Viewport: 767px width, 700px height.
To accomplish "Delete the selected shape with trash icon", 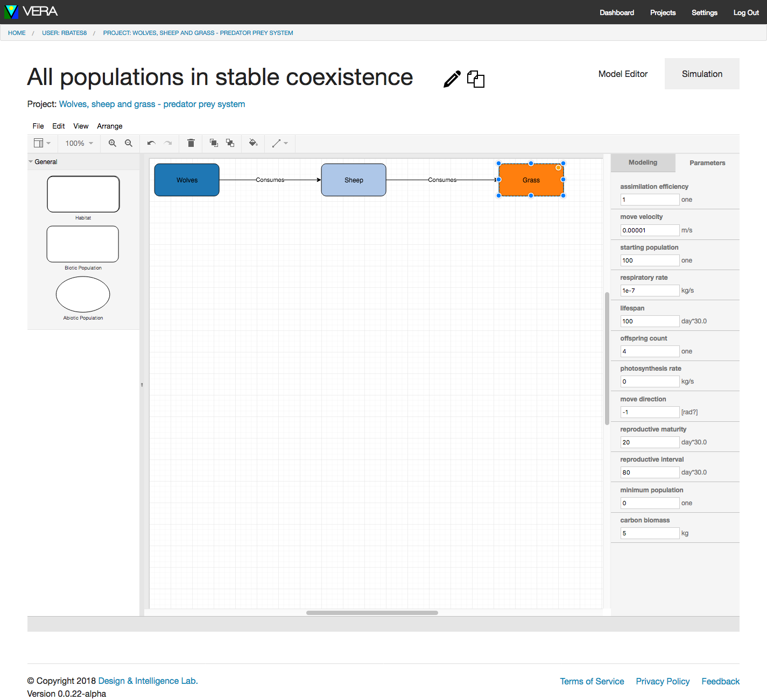I will click(x=191, y=143).
